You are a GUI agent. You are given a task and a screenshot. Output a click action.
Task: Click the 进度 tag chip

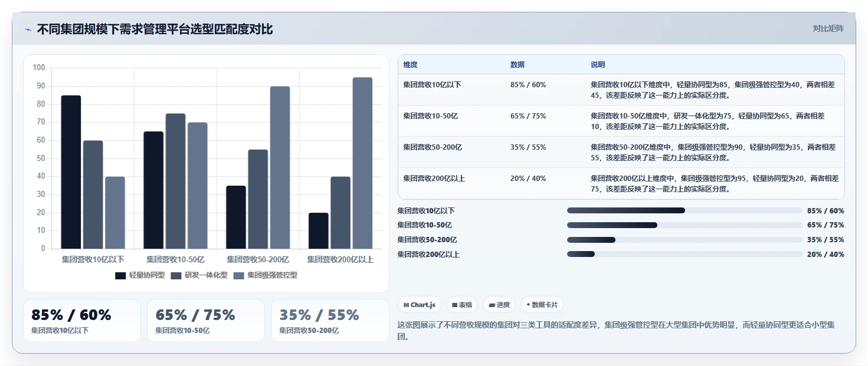pos(499,305)
